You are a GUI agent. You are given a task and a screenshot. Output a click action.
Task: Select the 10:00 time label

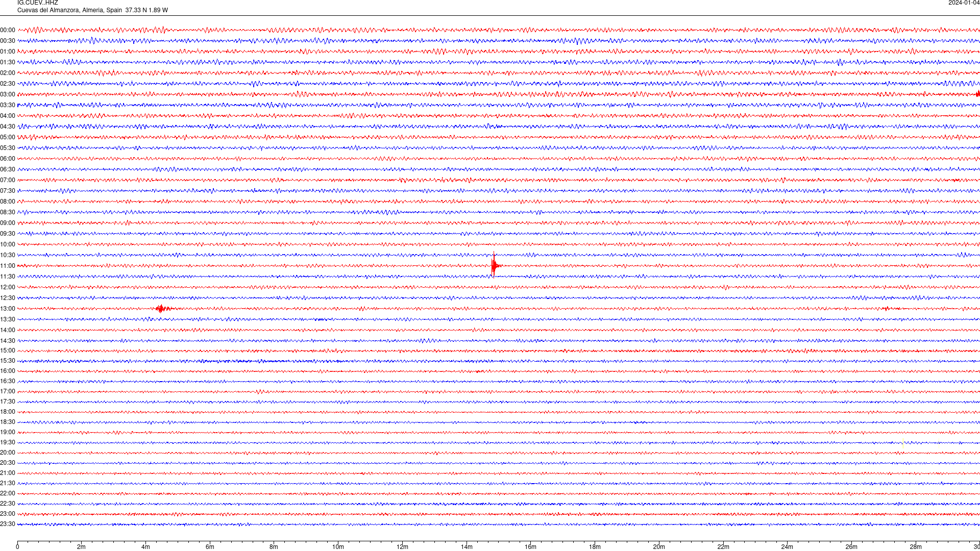(x=8, y=244)
